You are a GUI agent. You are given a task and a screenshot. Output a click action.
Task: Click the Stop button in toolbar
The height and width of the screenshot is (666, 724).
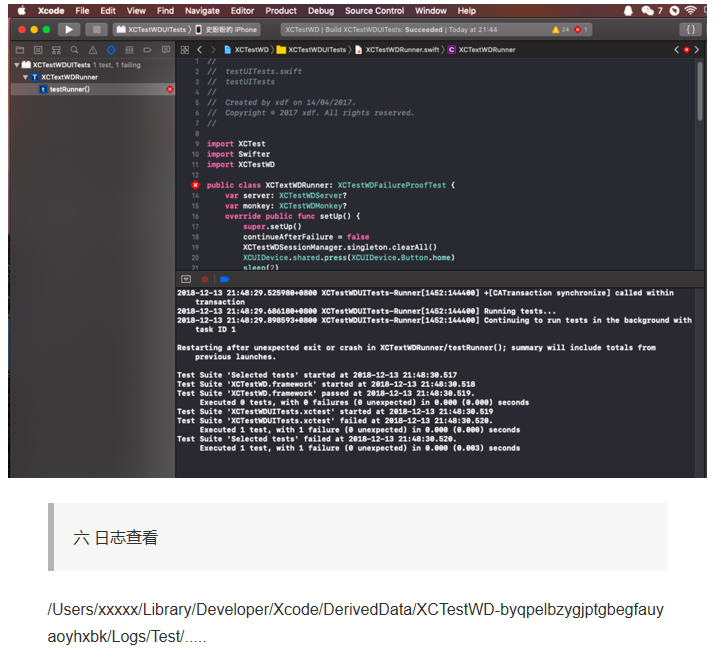[x=97, y=30]
